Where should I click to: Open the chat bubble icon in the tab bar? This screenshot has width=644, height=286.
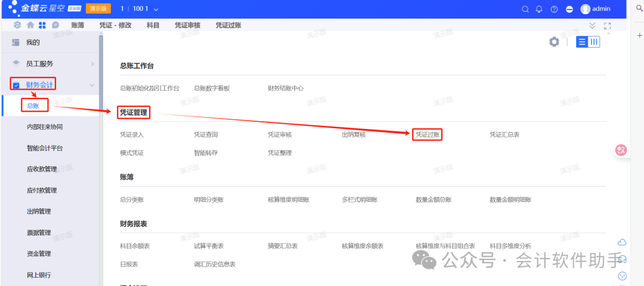(55, 26)
